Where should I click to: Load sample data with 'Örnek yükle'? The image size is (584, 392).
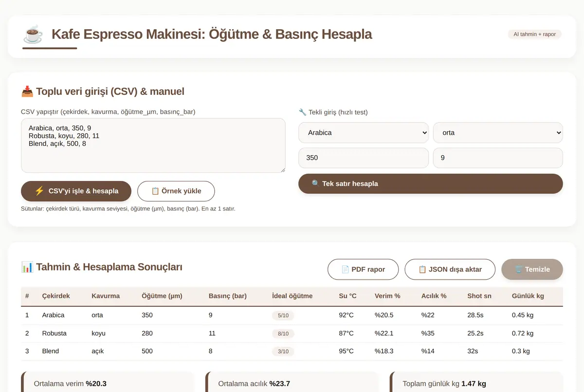pyautogui.click(x=176, y=191)
